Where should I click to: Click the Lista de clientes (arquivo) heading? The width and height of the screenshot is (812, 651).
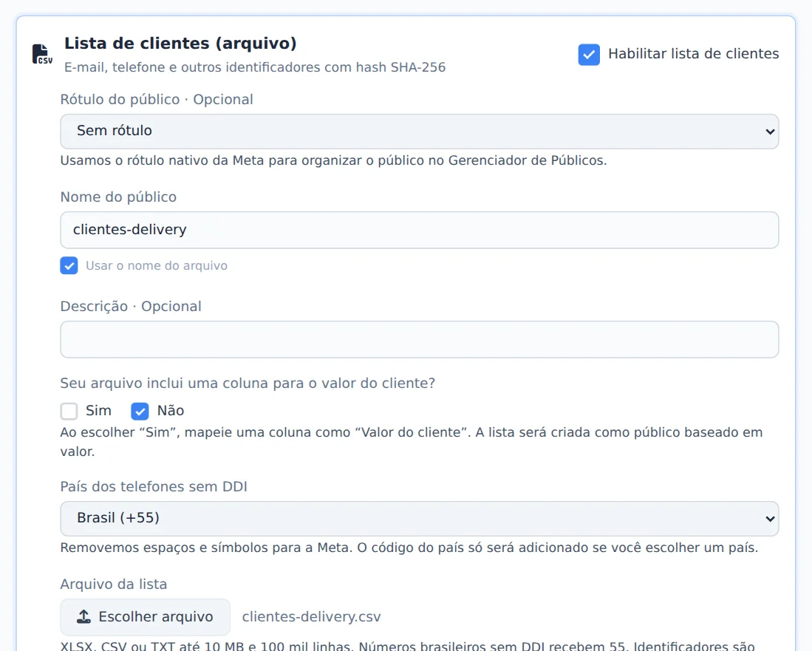click(x=180, y=43)
